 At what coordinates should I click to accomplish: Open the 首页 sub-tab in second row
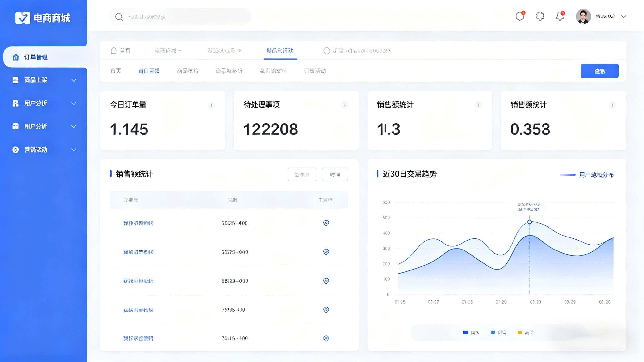pos(116,71)
